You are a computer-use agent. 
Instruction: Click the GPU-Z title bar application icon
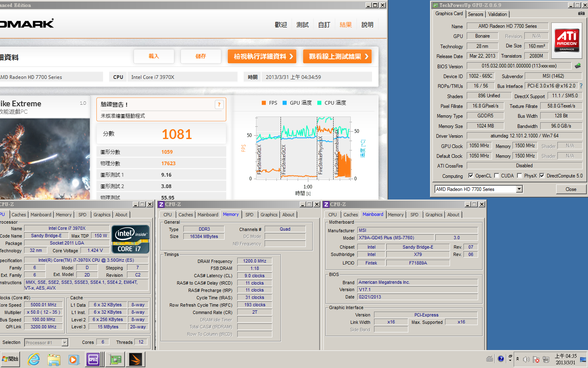[x=435, y=5]
